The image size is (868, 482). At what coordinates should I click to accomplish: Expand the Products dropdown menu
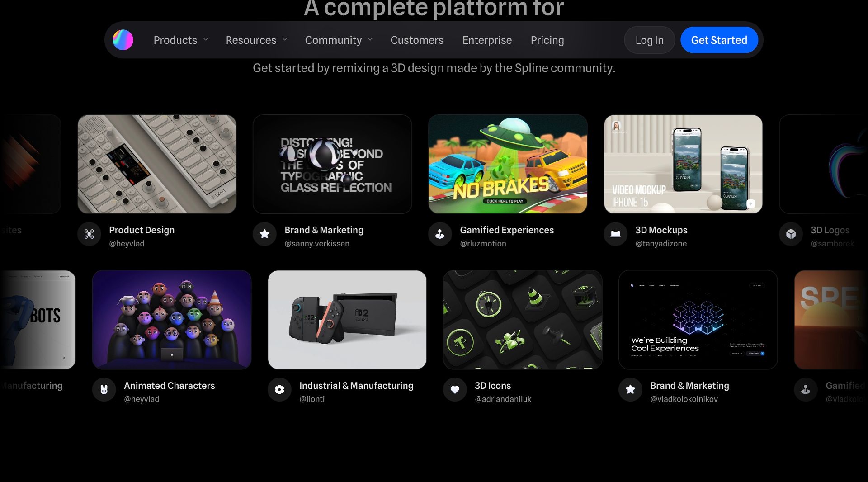pyautogui.click(x=181, y=40)
